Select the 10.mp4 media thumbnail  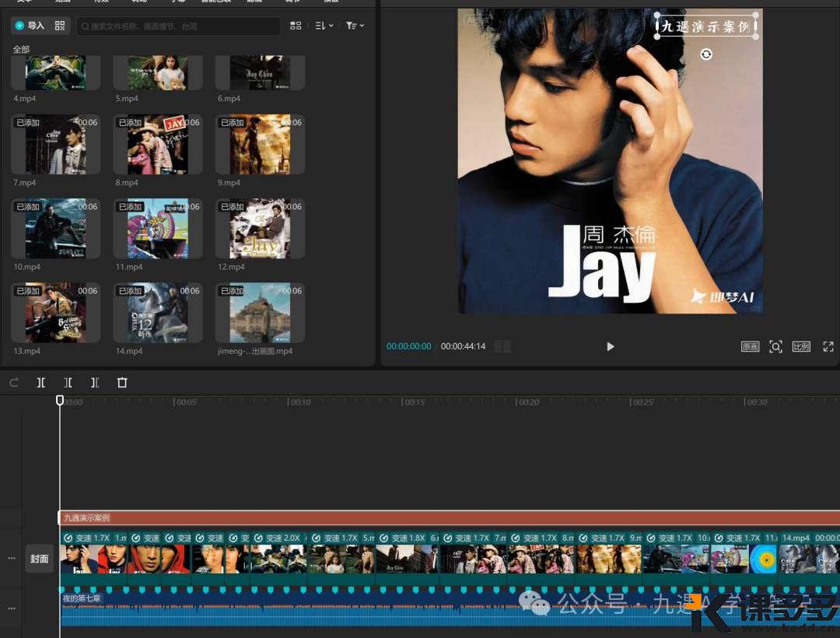tap(56, 228)
